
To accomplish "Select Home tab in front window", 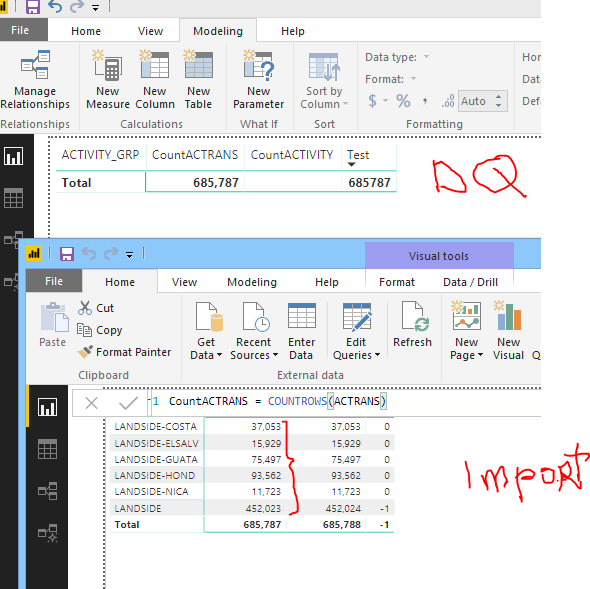I will tap(120, 282).
